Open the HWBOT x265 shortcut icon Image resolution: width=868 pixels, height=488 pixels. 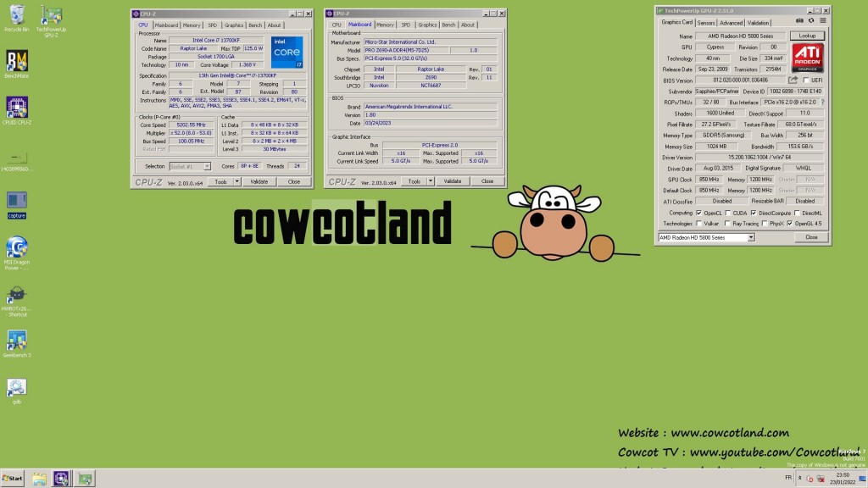click(x=17, y=302)
